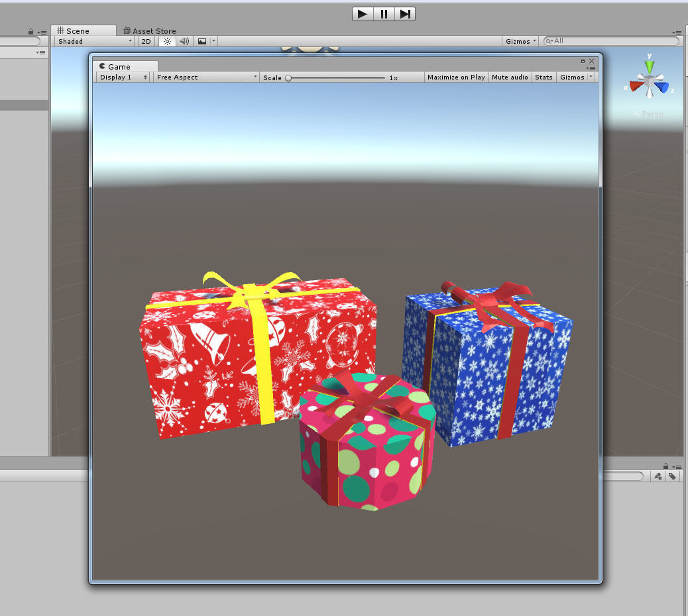This screenshot has width=688, height=616.
Task: Toggle scene audio speaker icon
Action: point(184,41)
